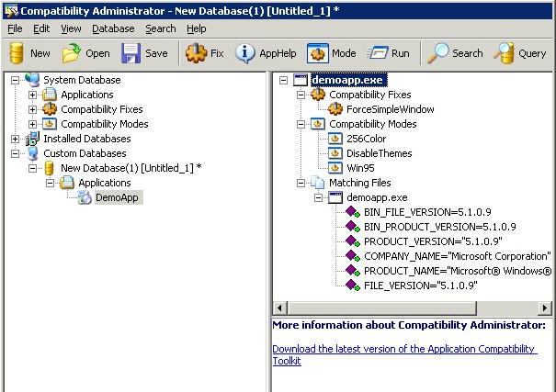Click horizontal scrollbar left arrow

(279, 308)
